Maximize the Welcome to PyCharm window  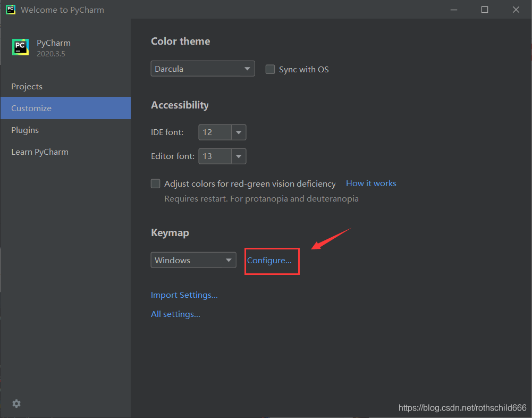coord(485,10)
